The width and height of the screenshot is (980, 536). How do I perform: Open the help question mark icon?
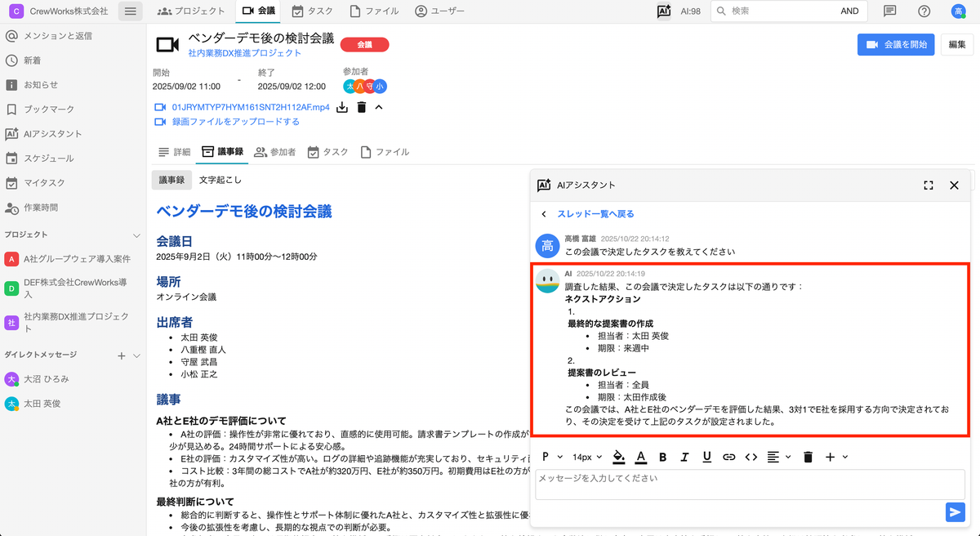[924, 11]
